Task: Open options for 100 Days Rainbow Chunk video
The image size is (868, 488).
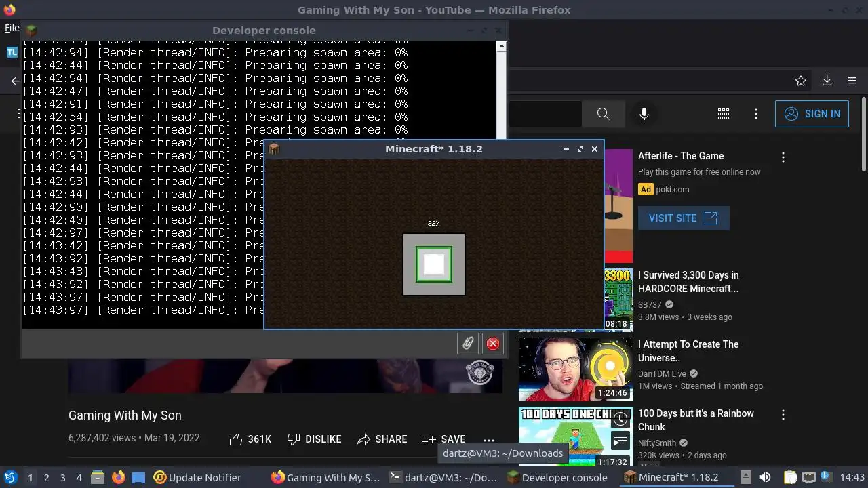Action: point(783,415)
